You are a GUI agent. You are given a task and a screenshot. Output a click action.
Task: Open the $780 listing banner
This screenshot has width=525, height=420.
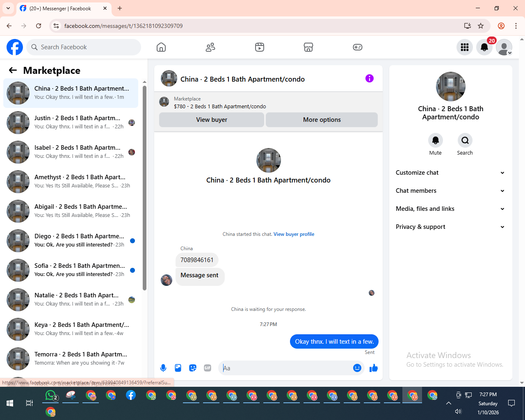coord(268,103)
